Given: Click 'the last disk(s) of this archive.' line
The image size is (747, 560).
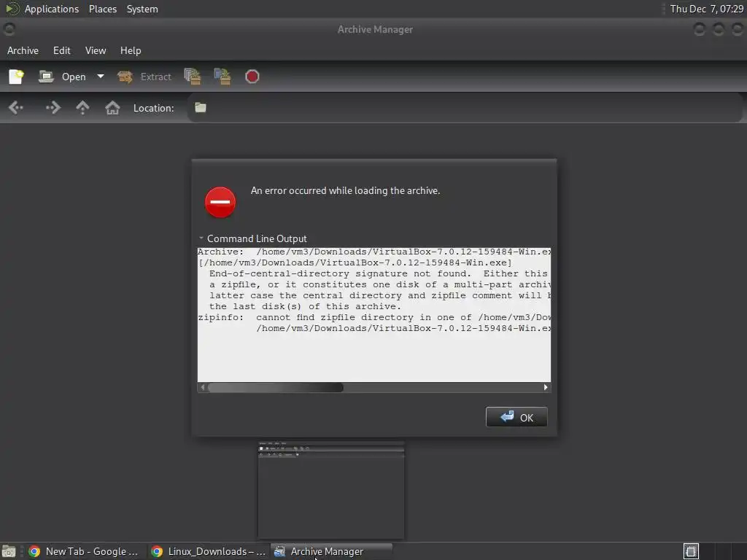Looking at the screenshot, I should pyautogui.click(x=306, y=307).
